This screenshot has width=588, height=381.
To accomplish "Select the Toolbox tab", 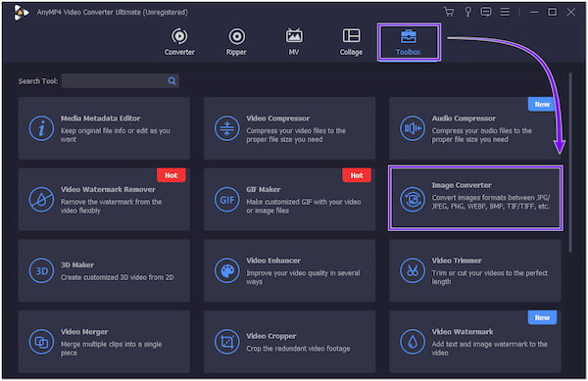I will pos(409,42).
